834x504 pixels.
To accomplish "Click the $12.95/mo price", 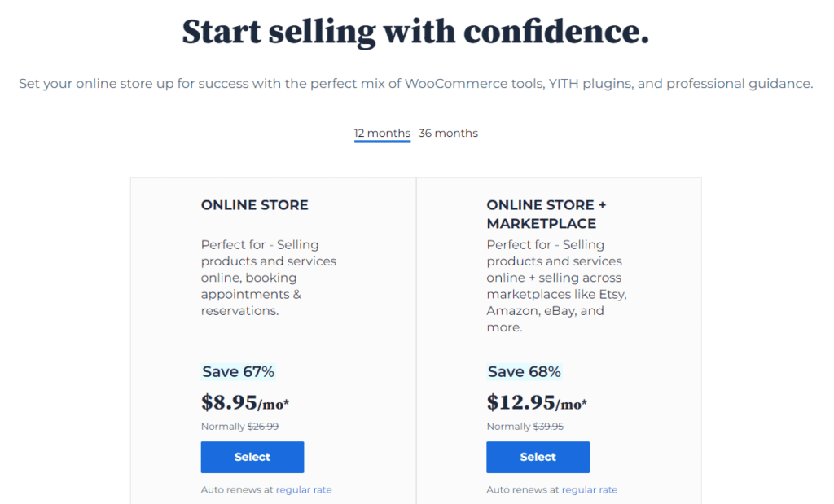I will (537, 402).
